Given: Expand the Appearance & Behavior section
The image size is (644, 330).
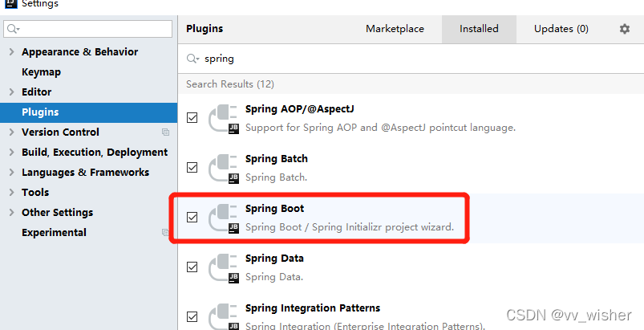Looking at the screenshot, I should click(11, 52).
